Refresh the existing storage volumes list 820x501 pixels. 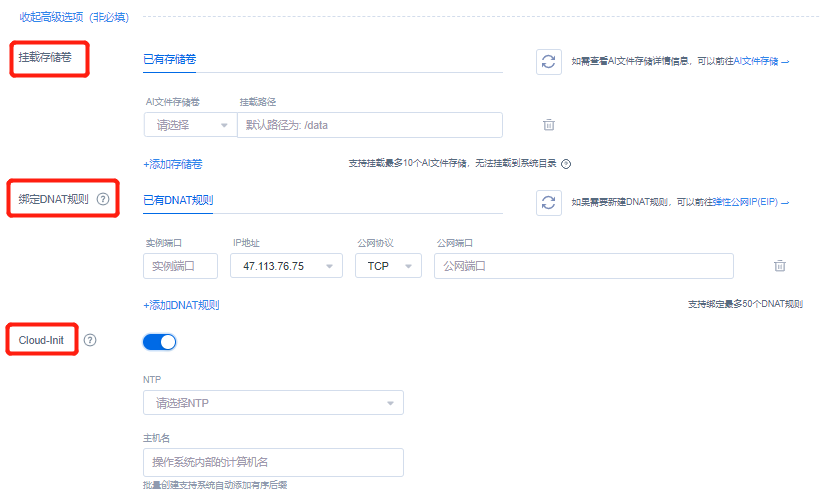[x=547, y=61]
